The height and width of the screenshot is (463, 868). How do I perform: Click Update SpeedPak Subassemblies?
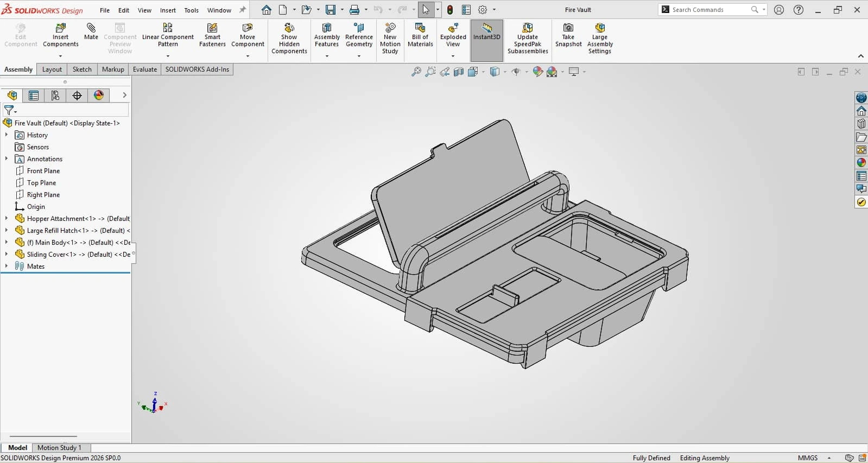[x=528, y=39]
